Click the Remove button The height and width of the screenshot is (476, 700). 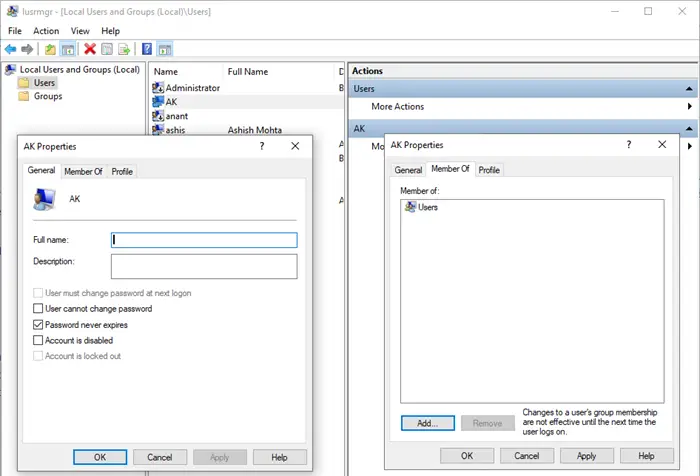point(488,423)
